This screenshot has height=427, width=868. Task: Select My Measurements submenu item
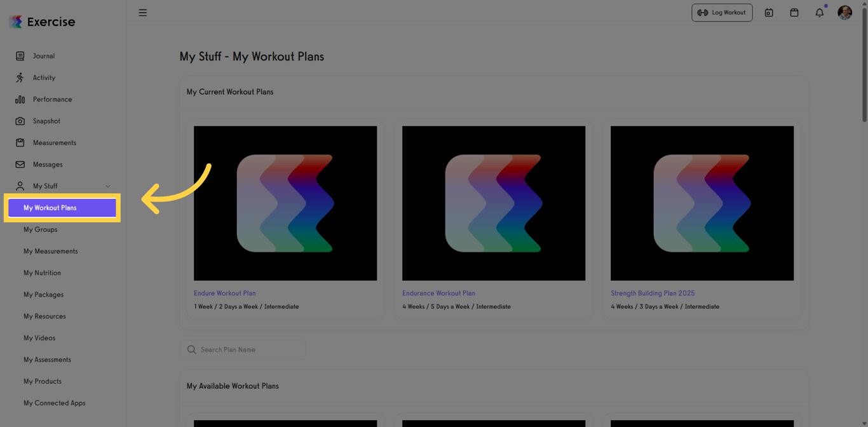coord(51,251)
